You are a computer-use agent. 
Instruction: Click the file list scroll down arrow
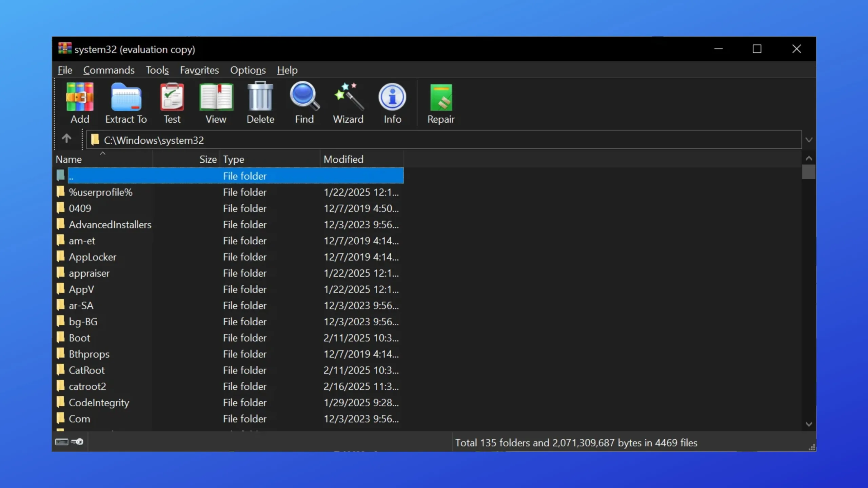[x=809, y=424]
